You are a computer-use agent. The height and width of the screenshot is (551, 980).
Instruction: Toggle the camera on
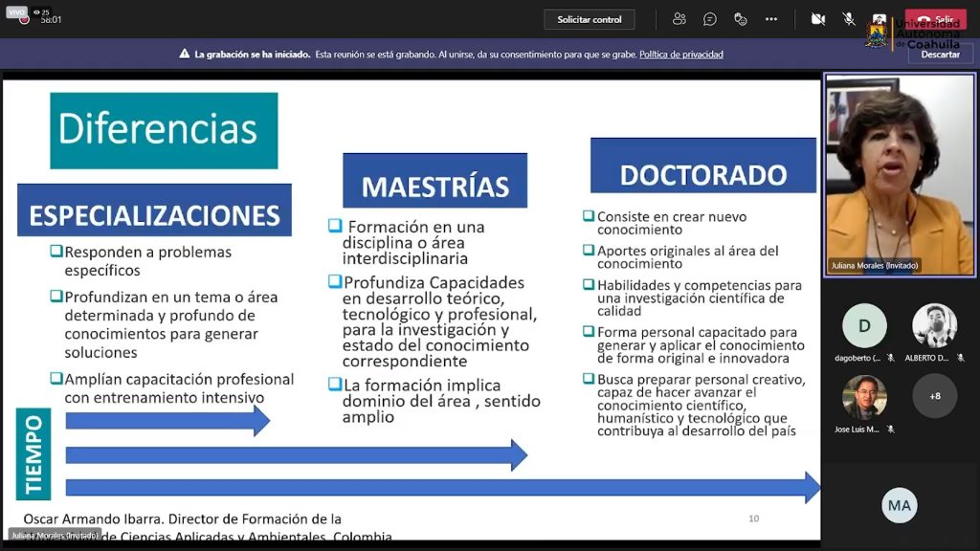[817, 19]
